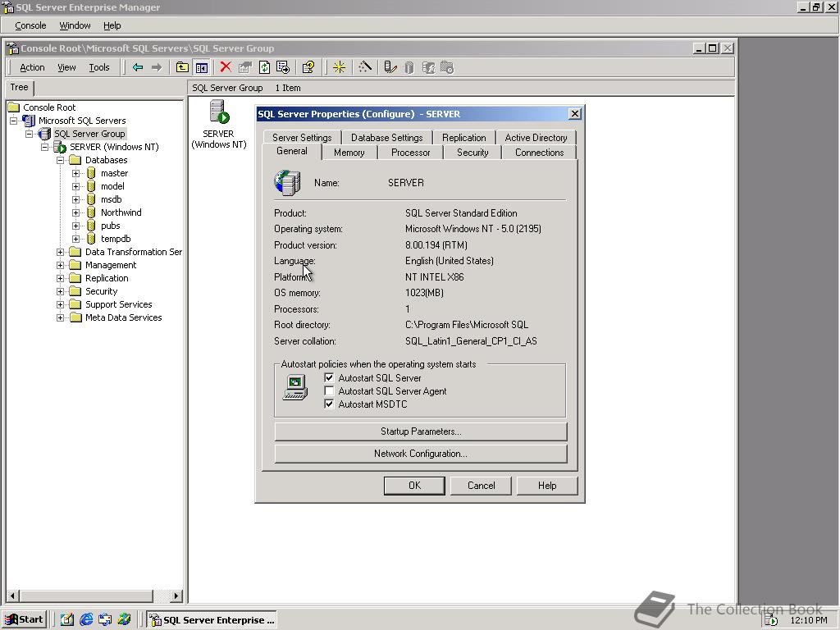Click the Up one level folder icon
Viewport: 840px width, 630px height.
182,67
